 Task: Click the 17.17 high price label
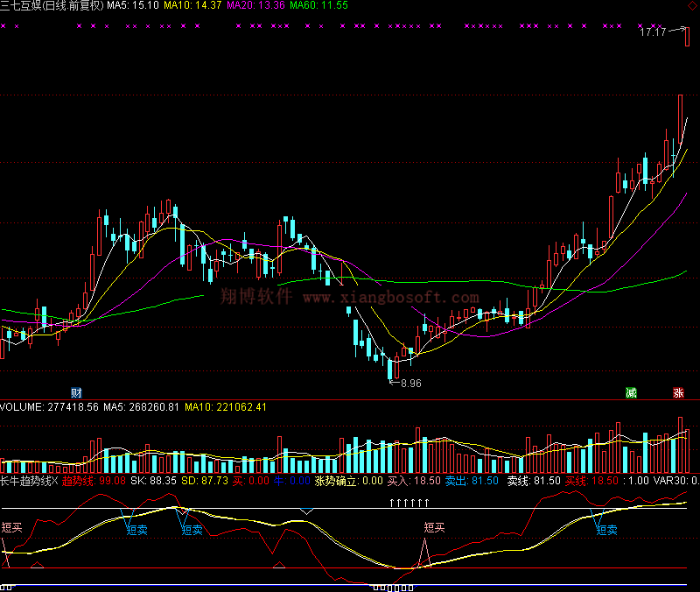point(653,32)
